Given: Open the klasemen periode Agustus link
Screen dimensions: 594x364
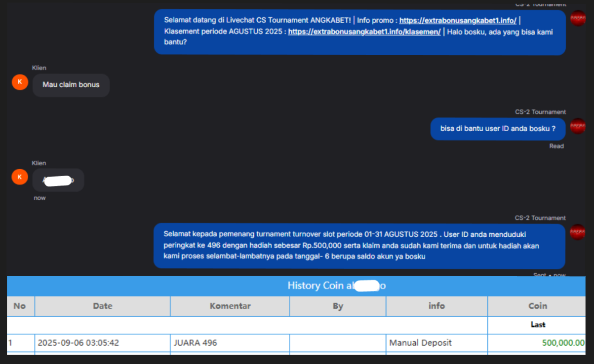Looking at the screenshot, I should tap(364, 32).
